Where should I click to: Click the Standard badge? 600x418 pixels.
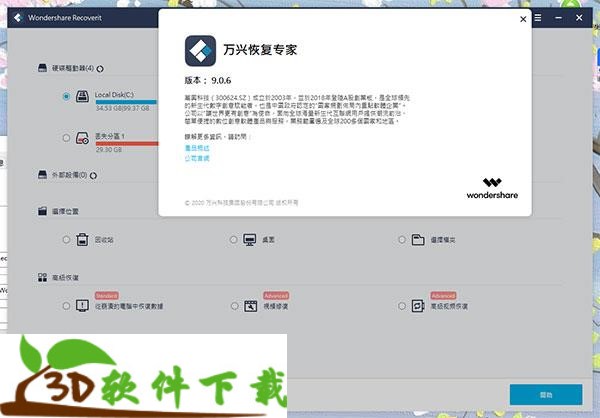107,296
